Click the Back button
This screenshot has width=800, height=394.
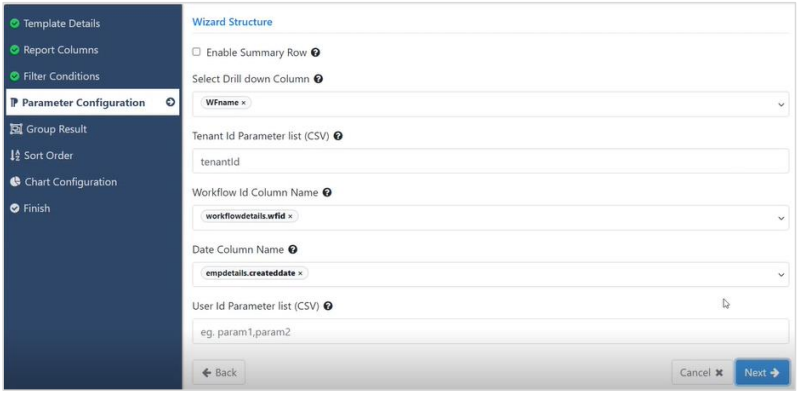[219, 373]
